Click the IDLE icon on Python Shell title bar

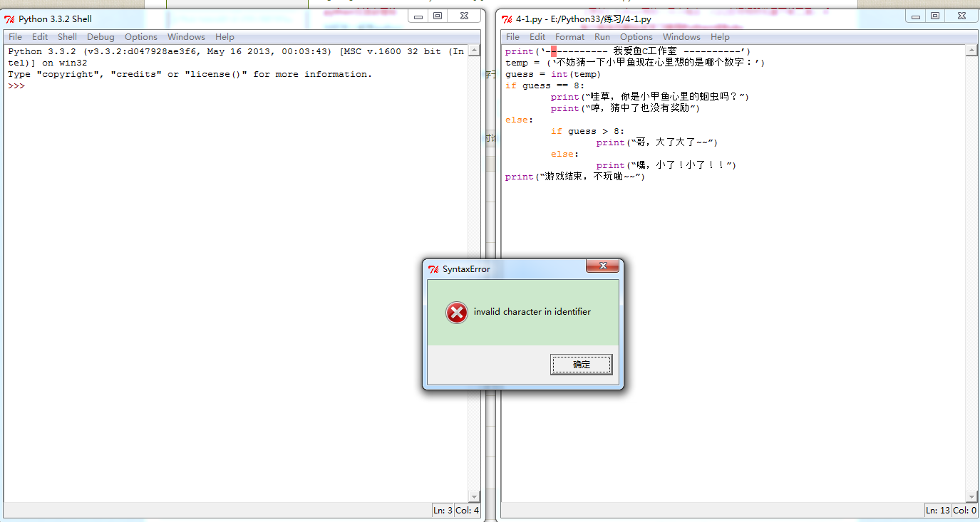point(8,19)
